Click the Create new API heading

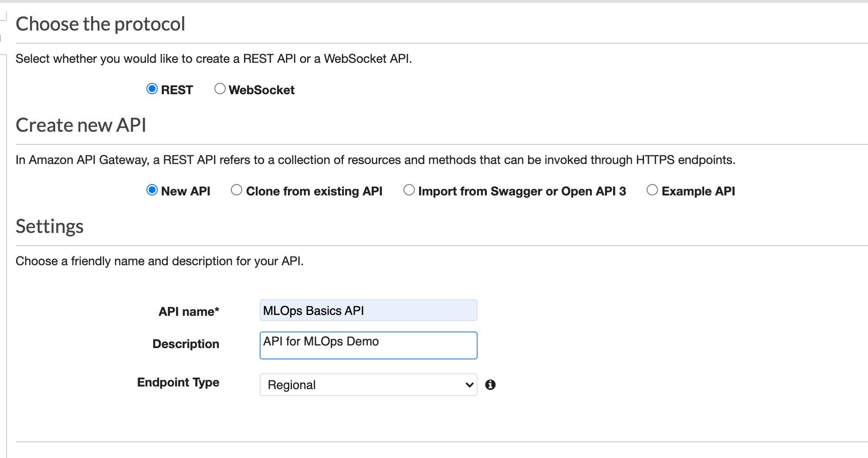[81, 125]
